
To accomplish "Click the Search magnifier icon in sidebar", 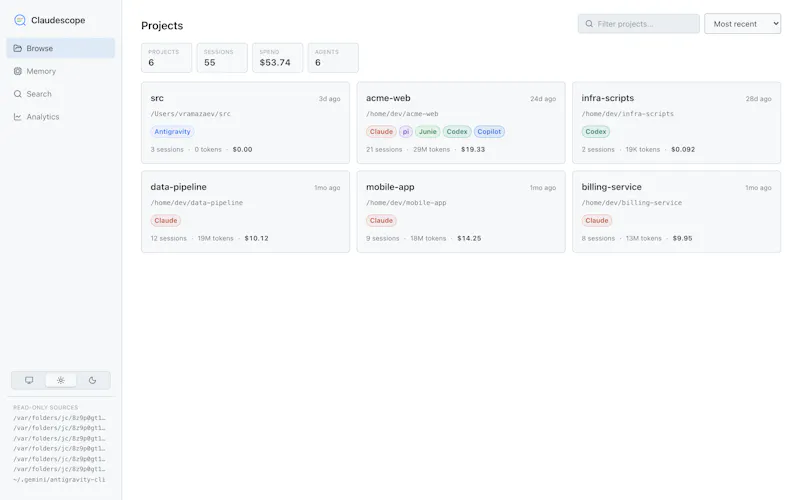I will tap(18, 94).
